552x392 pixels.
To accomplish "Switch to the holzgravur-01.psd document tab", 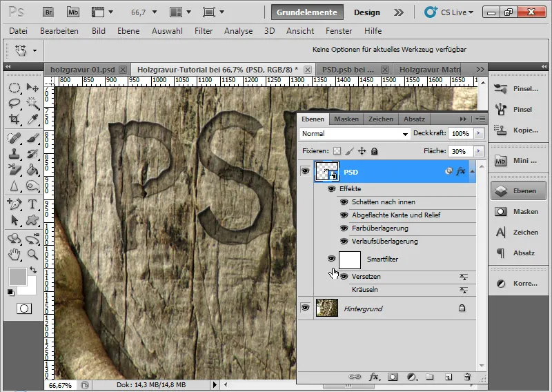I will tap(83, 70).
